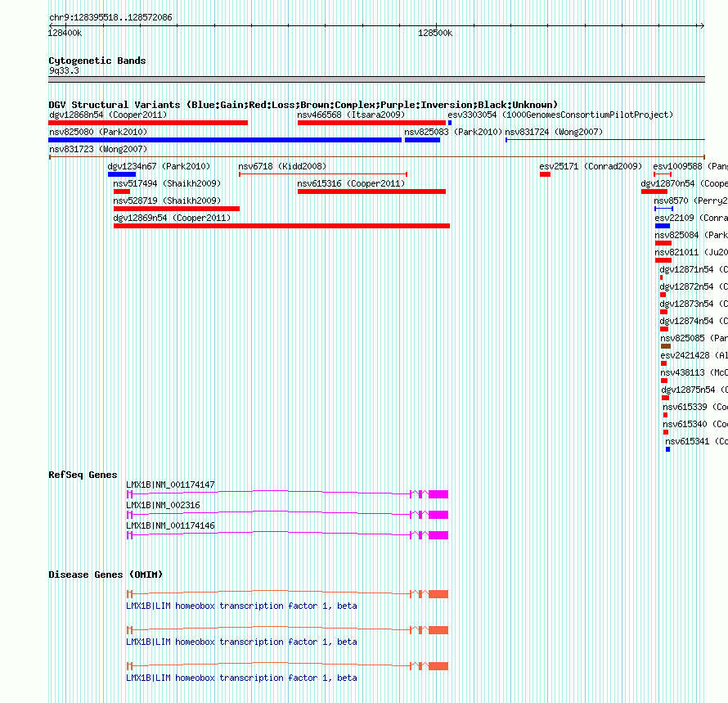Select variant dgv12868n54 (Cooper2011)

point(108,115)
